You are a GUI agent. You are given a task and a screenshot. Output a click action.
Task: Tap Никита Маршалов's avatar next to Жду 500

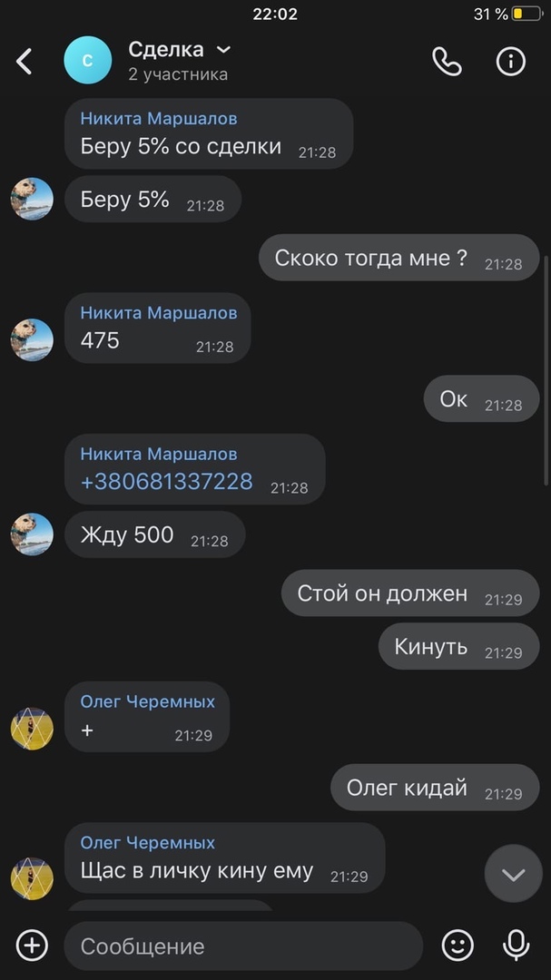[x=32, y=534]
